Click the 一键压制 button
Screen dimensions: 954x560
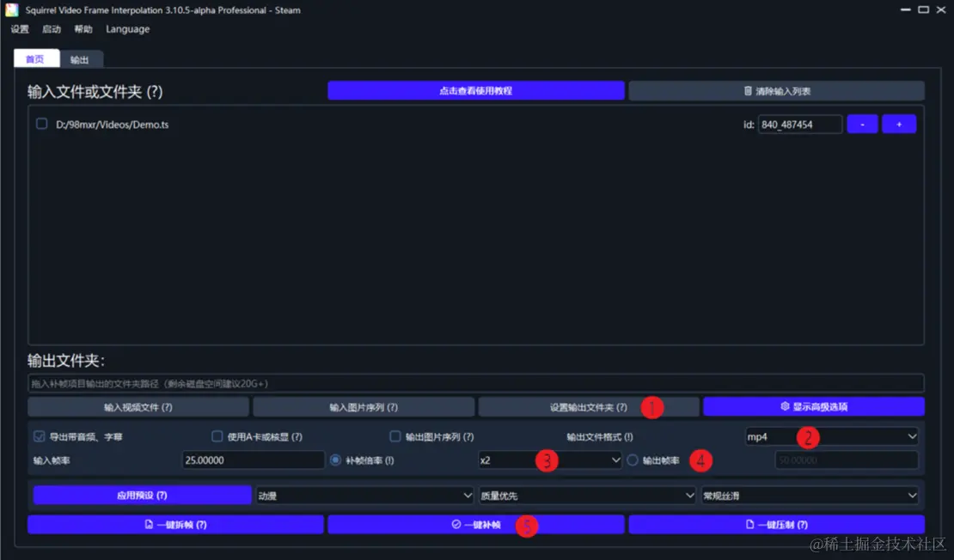click(777, 525)
